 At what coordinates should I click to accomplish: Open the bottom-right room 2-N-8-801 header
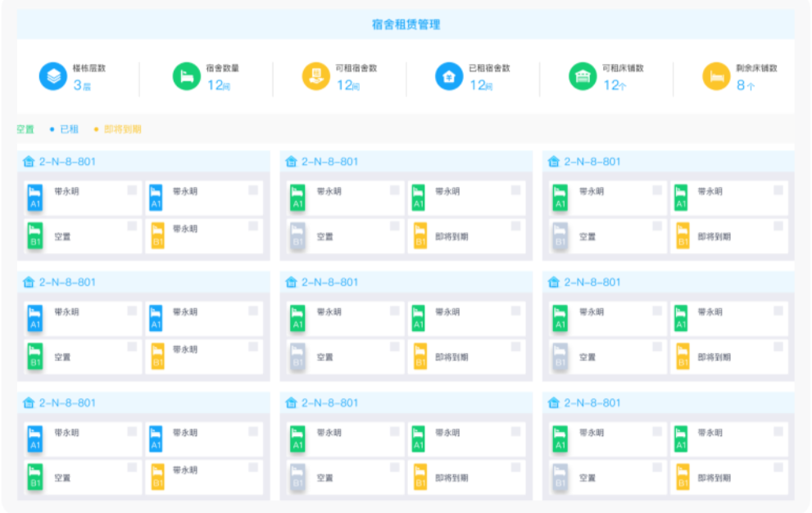click(x=669, y=403)
